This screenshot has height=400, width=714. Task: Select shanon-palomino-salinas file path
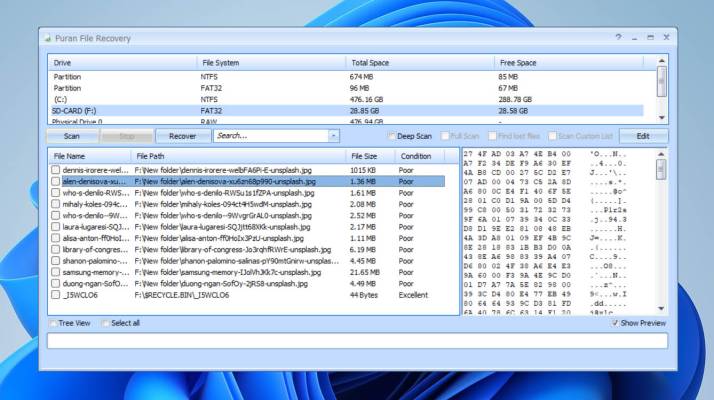pos(237,261)
